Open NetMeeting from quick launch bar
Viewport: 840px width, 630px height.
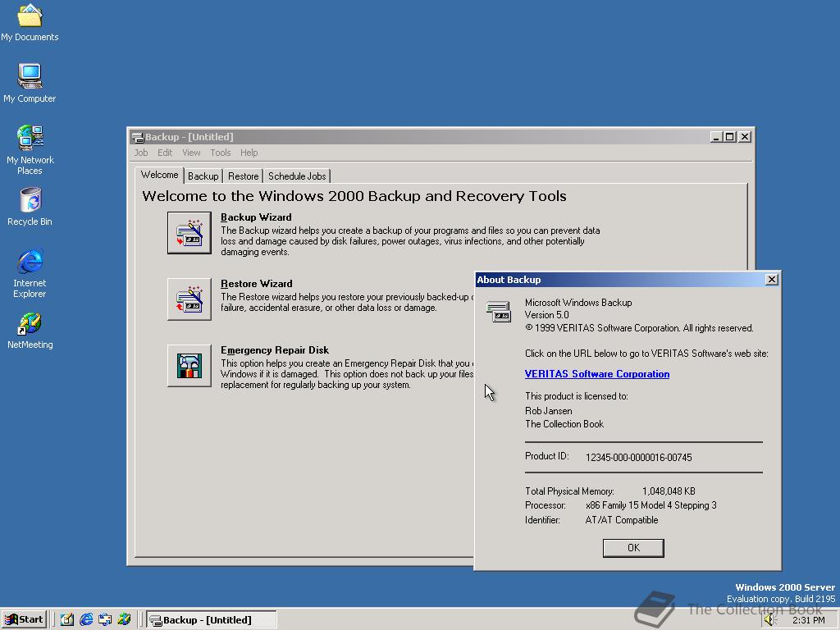pos(125,619)
